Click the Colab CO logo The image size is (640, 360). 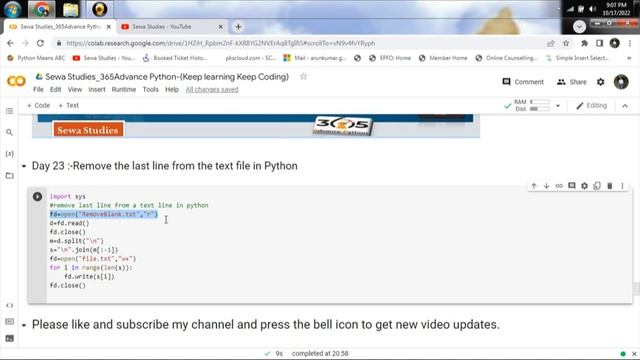click(x=16, y=81)
